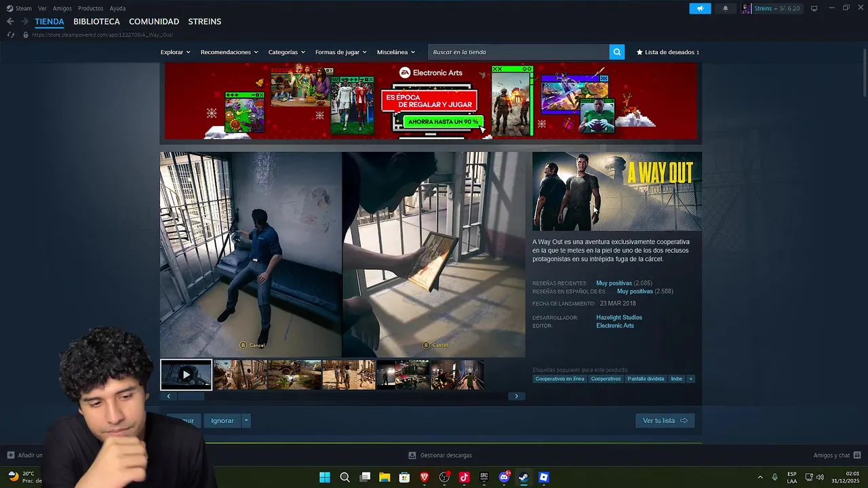Open the STREINS profile tab

coord(205,22)
